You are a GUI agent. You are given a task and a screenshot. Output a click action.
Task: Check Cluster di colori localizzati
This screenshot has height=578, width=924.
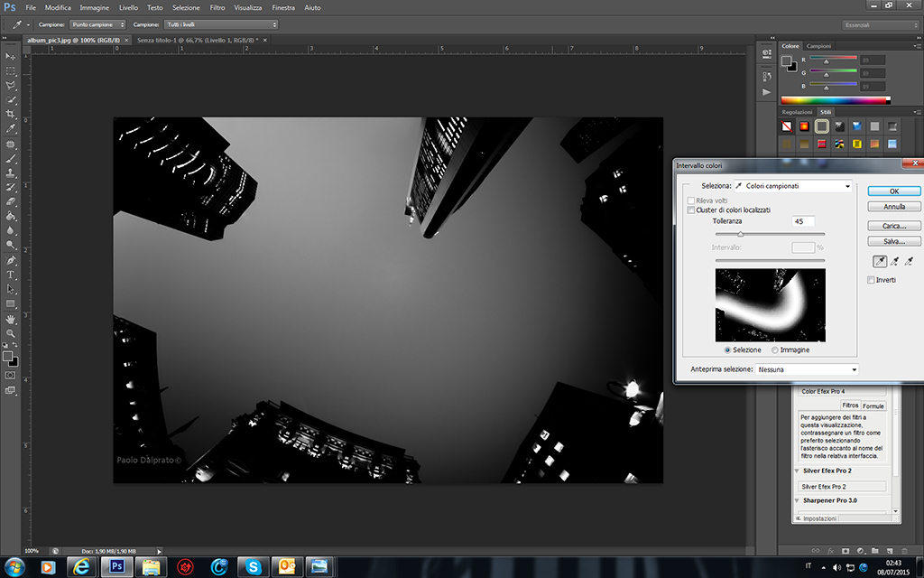[x=691, y=210]
